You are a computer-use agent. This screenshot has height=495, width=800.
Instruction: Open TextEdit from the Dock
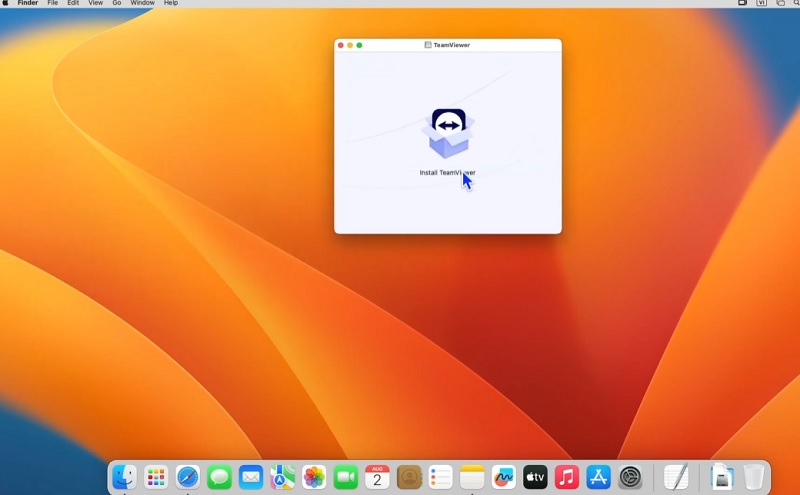(x=677, y=477)
